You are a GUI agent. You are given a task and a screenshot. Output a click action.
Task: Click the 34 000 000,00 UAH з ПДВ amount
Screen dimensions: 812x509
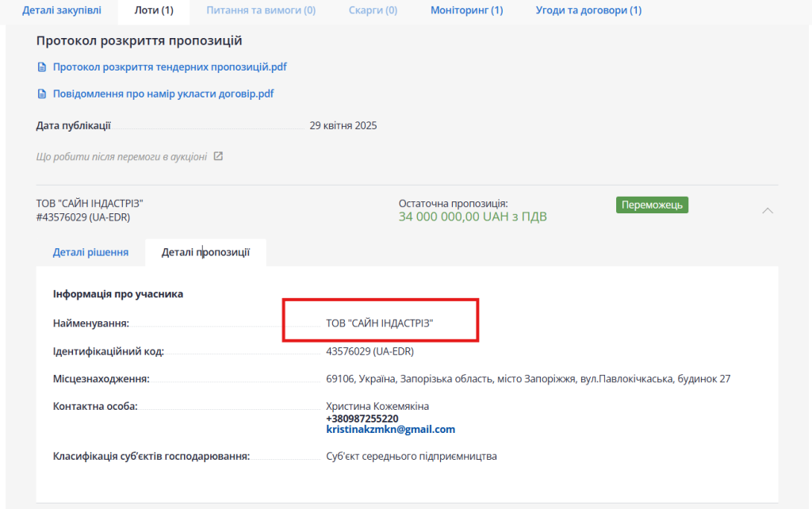[x=473, y=216]
